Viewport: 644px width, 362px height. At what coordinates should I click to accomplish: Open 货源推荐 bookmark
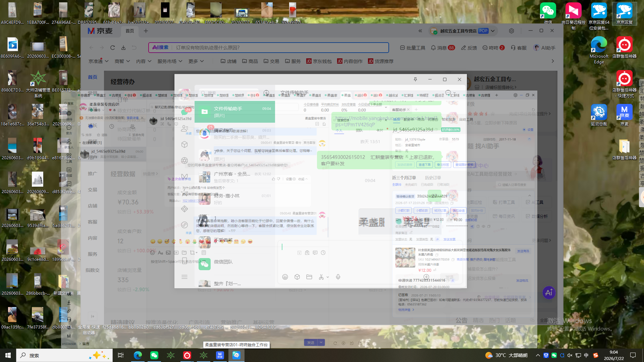coord(381,61)
